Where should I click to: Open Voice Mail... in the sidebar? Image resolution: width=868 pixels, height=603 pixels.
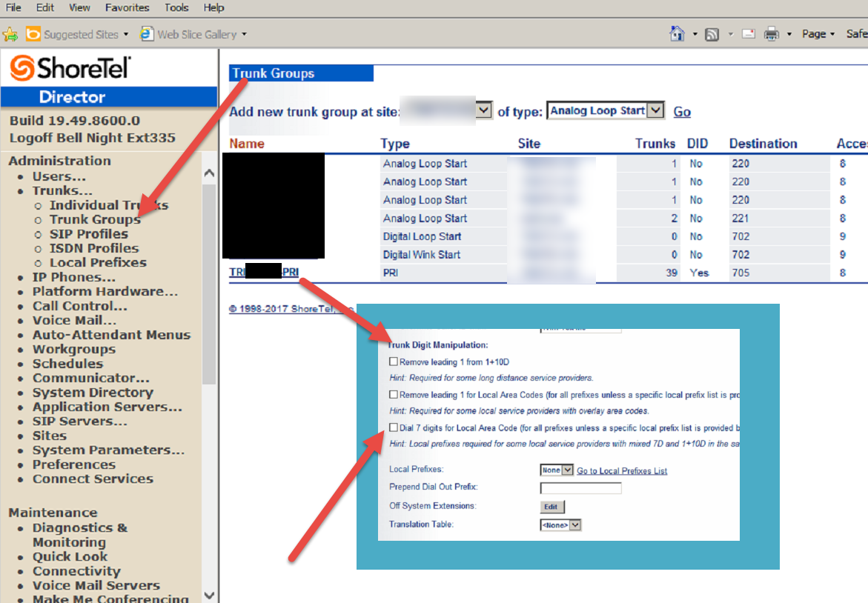[x=74, y=320]
